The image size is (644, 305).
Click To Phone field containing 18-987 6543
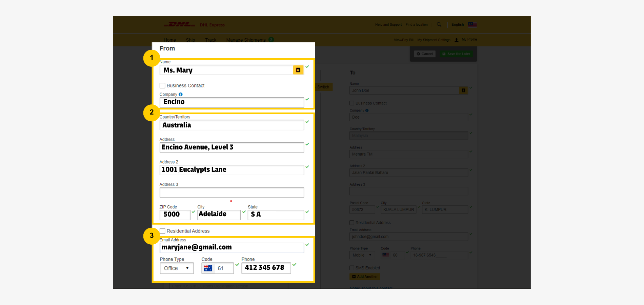tap(439, 255)
